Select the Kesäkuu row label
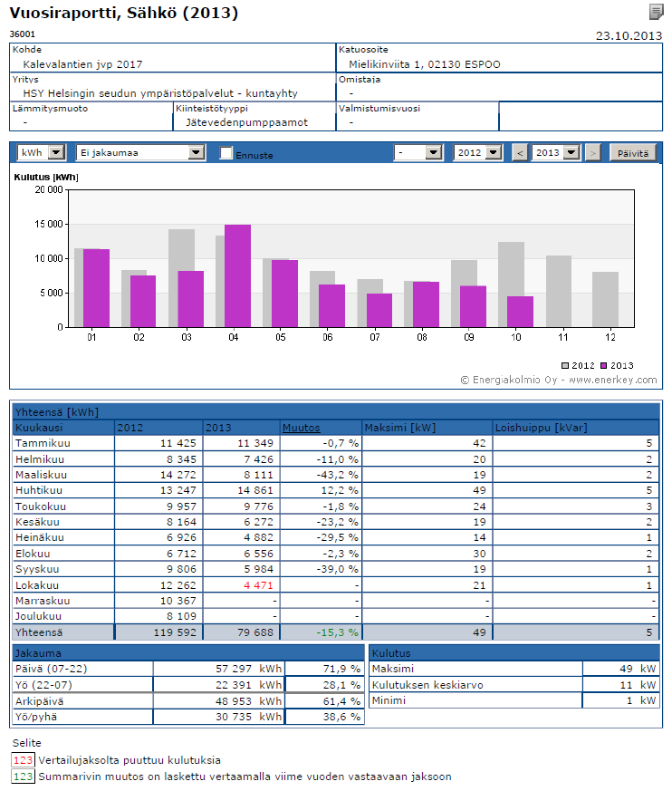Viewport: 672px width, 791px height. point(37,522)
